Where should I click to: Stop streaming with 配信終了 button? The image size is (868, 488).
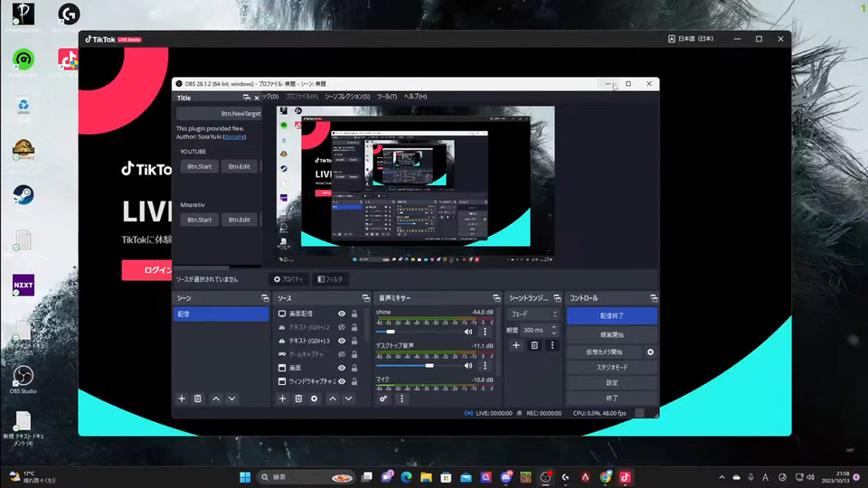pos(612,316)
